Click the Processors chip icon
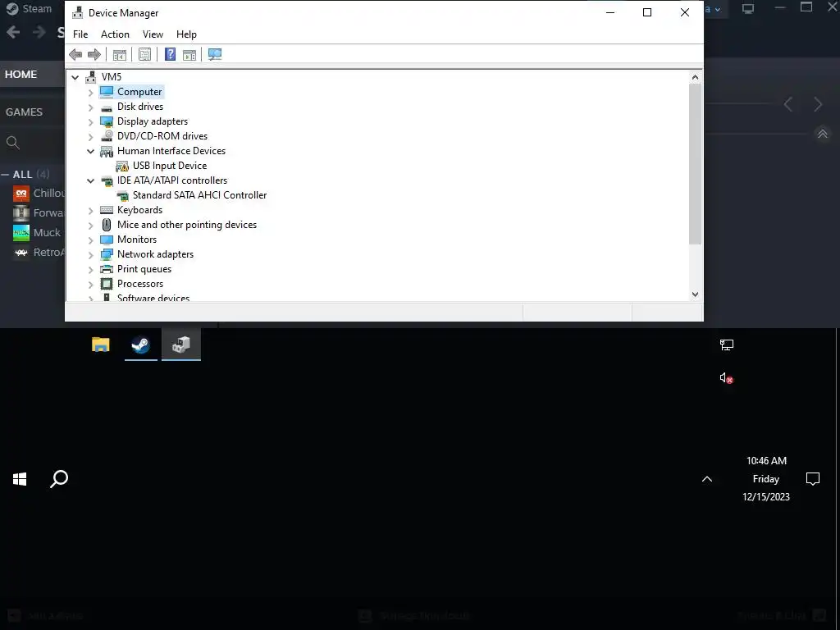 point(107,283)
